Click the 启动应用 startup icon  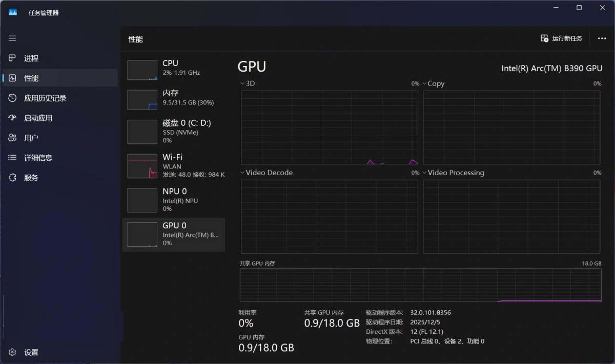pos(13,118)
